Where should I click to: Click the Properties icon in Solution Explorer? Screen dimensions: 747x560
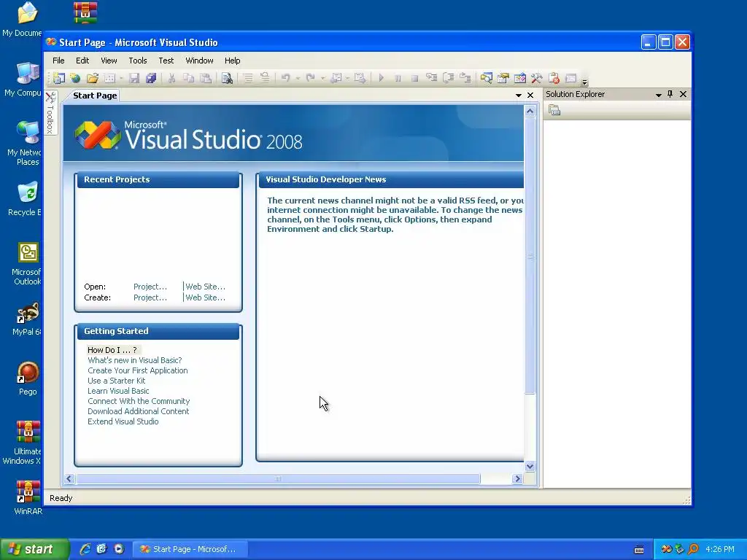point(554,111)
